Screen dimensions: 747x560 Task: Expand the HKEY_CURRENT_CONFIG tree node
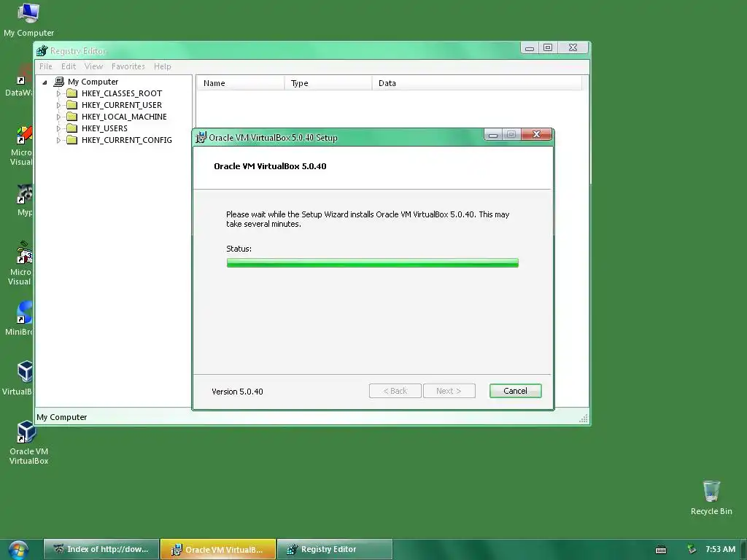pos(58,140)
